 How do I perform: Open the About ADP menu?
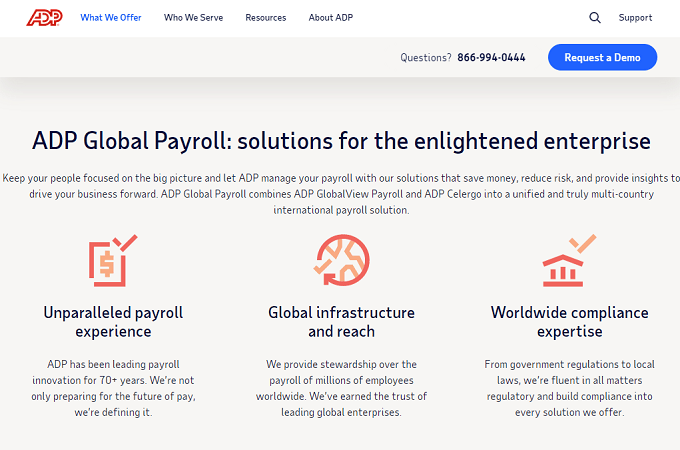(x=331, y=18)
